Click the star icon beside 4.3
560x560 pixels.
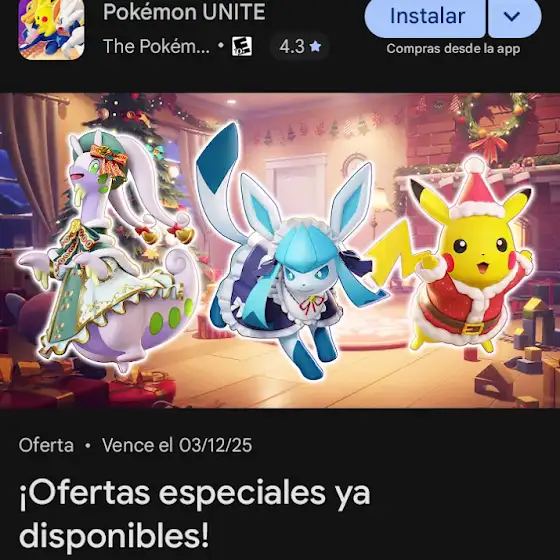[315, 46]
